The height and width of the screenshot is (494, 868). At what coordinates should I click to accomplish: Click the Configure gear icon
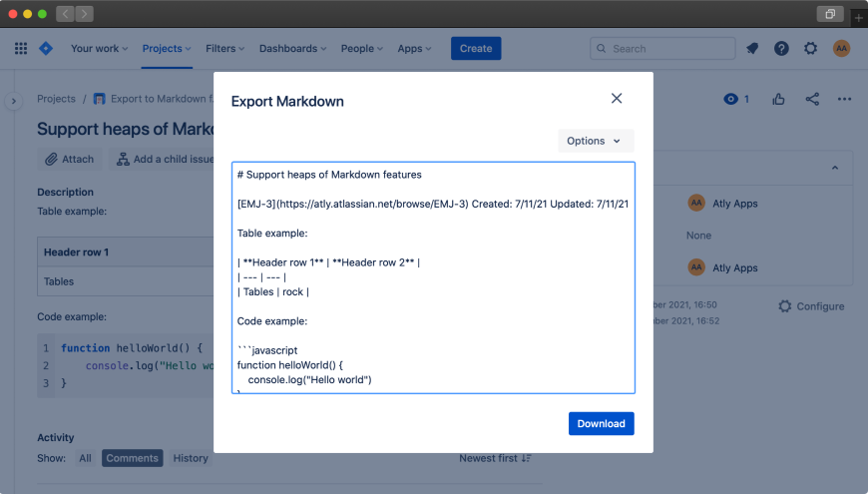click(x=784, y=306)
